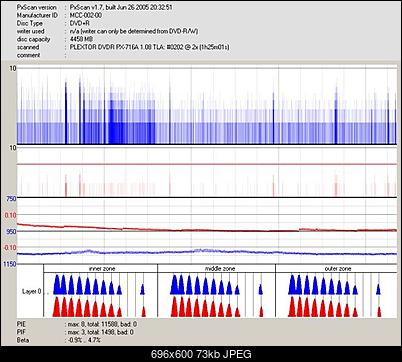Click the red 0.10 axis label

[11, 215]
